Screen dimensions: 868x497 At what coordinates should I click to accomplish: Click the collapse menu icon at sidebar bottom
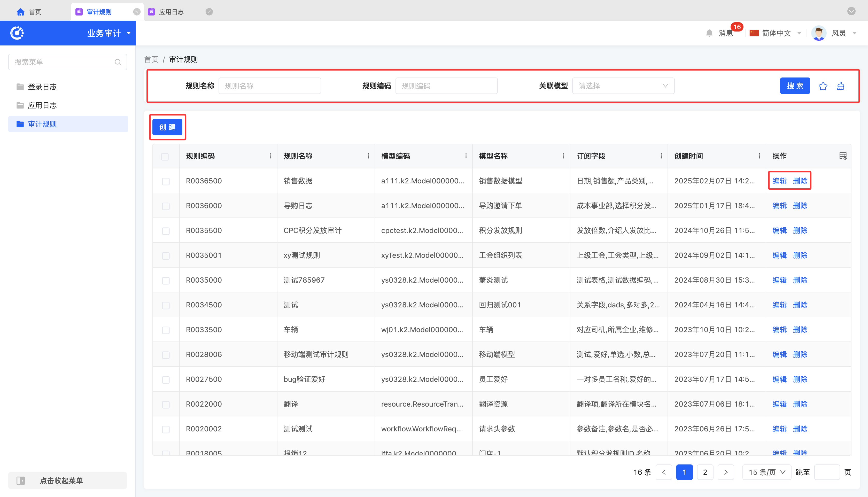21,481
